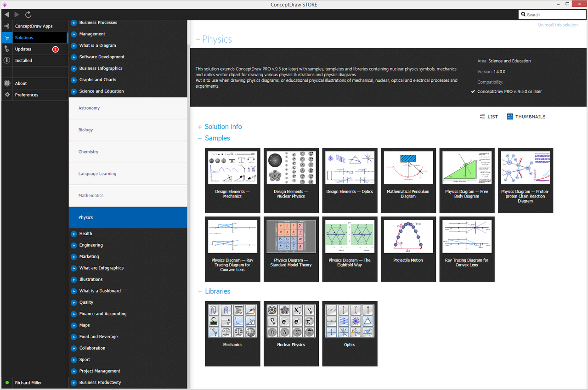The height and width of the screenshot is (390, 588).
Task: Collapse the Samples section
Action: 200,138
